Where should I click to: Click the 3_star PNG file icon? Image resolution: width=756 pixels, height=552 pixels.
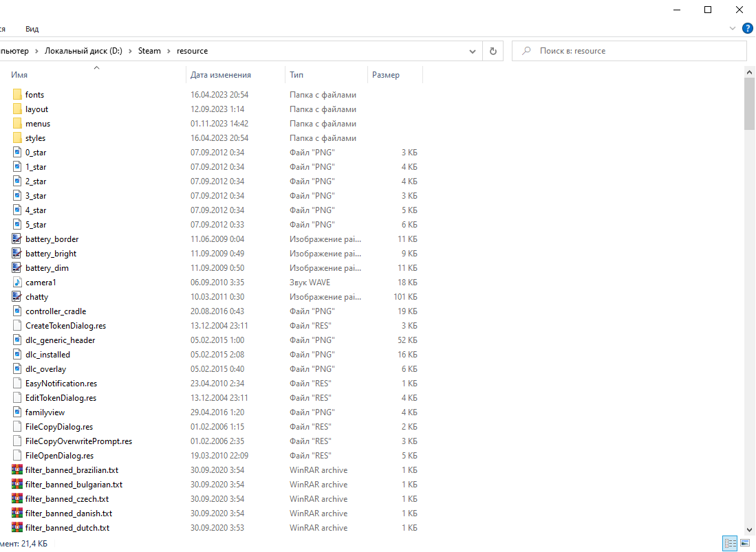(17, 195)
